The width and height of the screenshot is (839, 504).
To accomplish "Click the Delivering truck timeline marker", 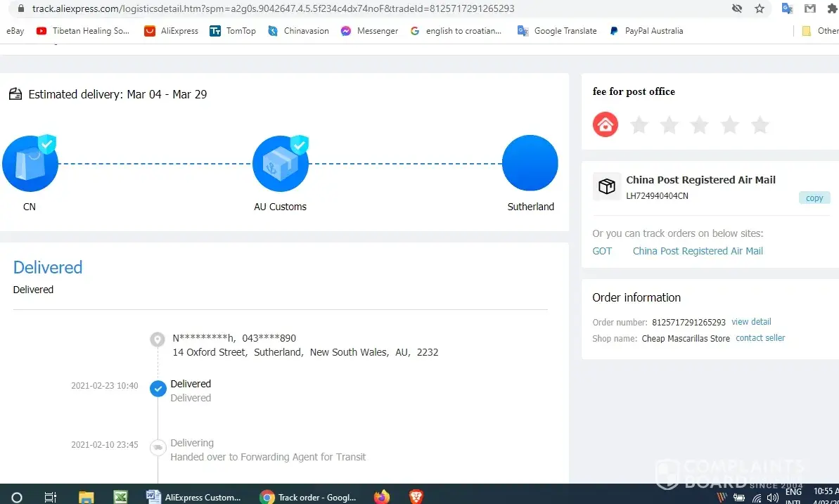I will coord(158,447).
